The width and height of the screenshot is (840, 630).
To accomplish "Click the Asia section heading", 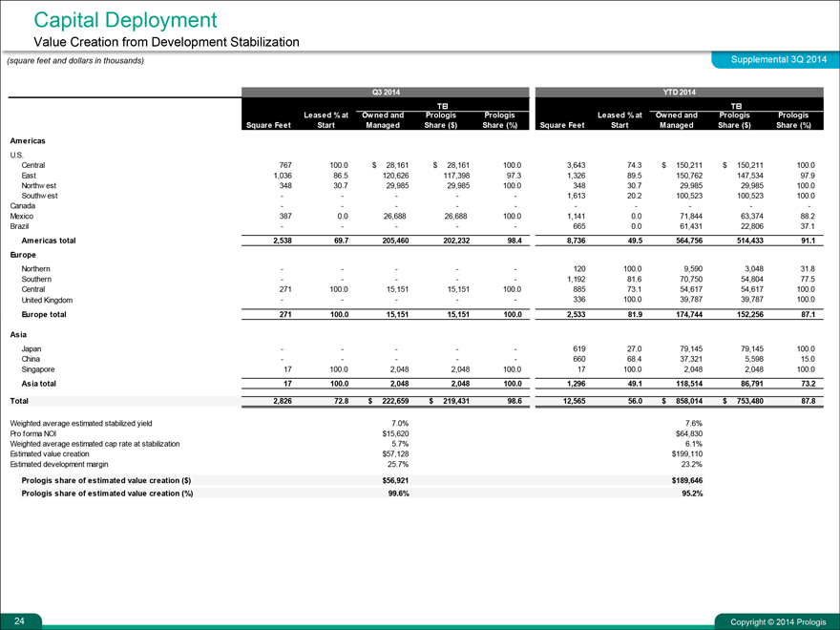I will point(19,336).
